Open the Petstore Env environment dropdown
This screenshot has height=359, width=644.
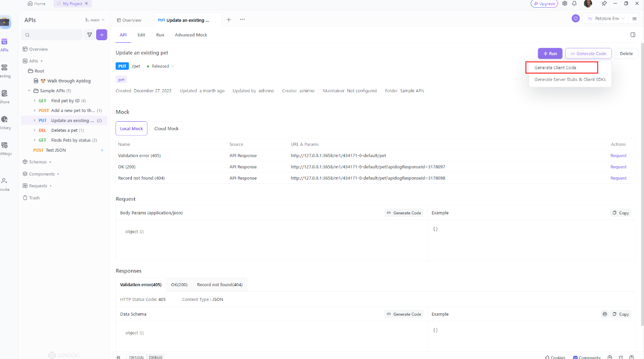click(605, 18)
